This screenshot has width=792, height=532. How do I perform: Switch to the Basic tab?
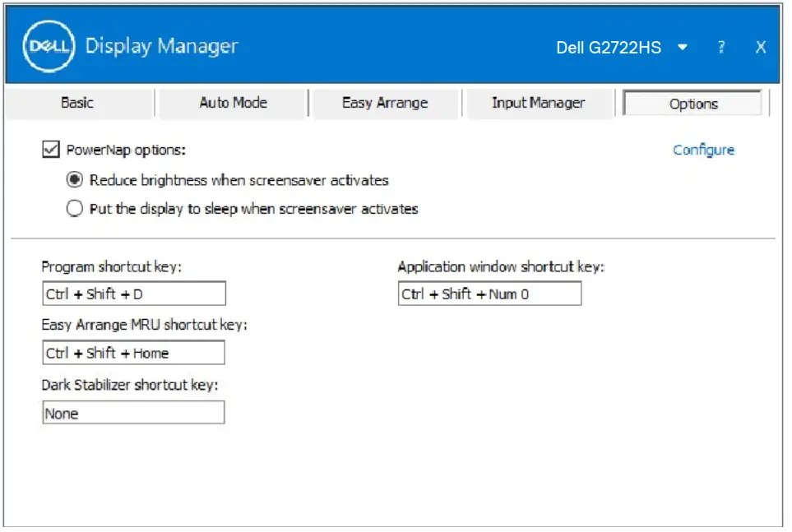[x=78, y=102]
